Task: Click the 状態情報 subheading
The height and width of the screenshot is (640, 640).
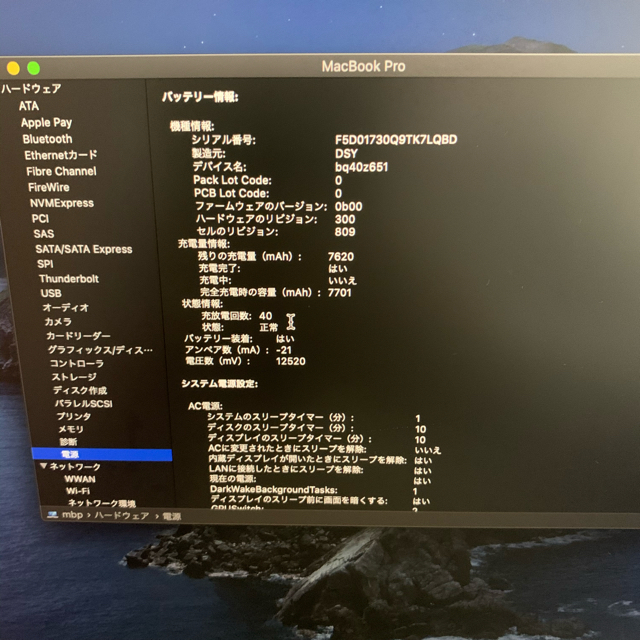Action: tap(202, 304)
